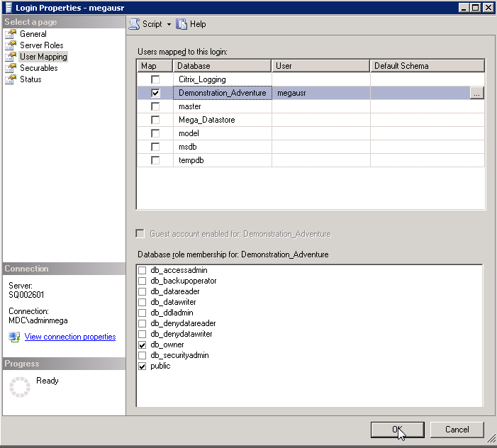Uncheck the db_owner role checkbox
497x448 pixels.
click(x=143, y=345)
